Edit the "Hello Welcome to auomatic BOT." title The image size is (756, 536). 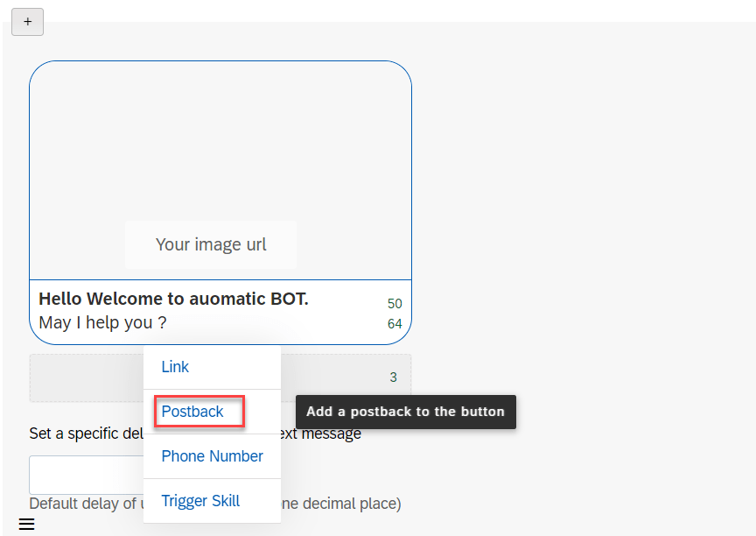click(173, 299)
